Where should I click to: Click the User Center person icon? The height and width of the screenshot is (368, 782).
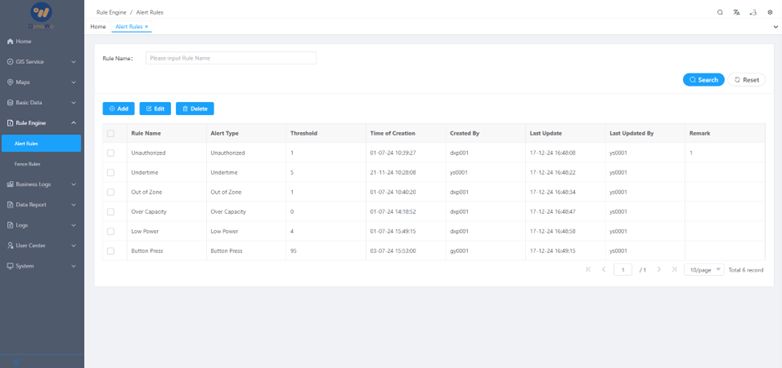[x=10, y=246]
